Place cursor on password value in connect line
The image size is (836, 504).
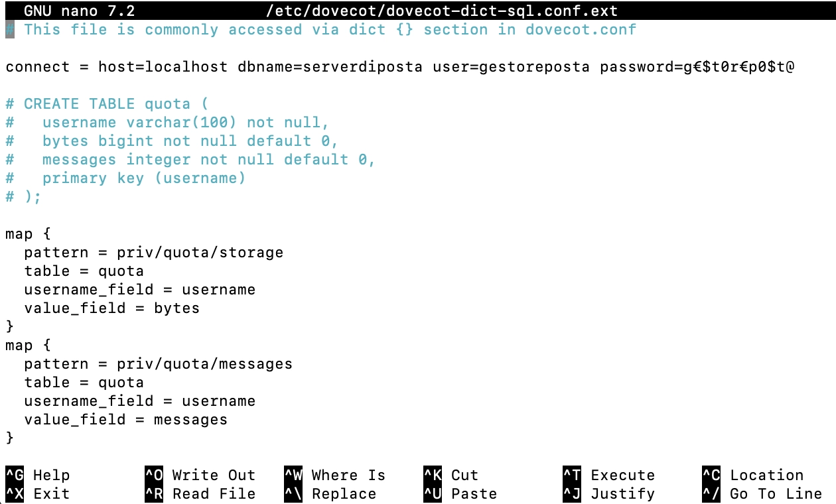coord(738,67)
